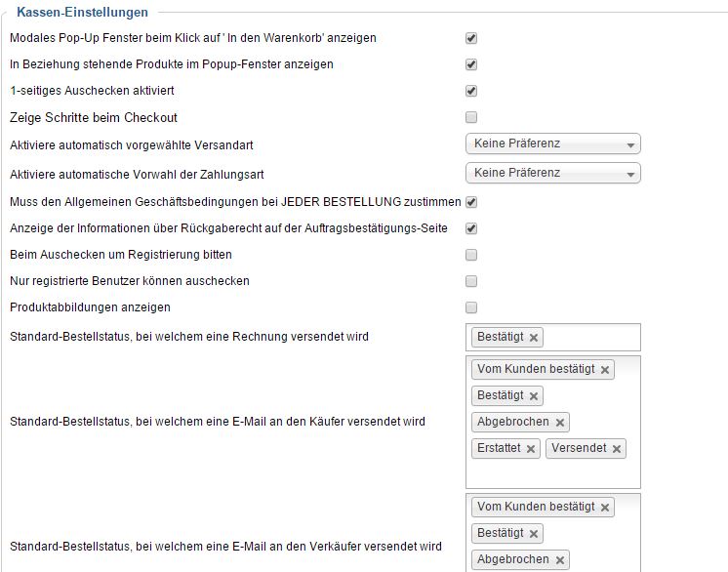Uncheck terms agreement on every order

(471, 202)
